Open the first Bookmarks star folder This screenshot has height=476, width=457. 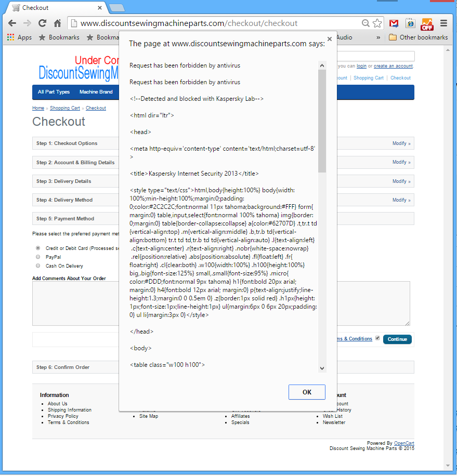pyautogui.click(x=59, y=37)
